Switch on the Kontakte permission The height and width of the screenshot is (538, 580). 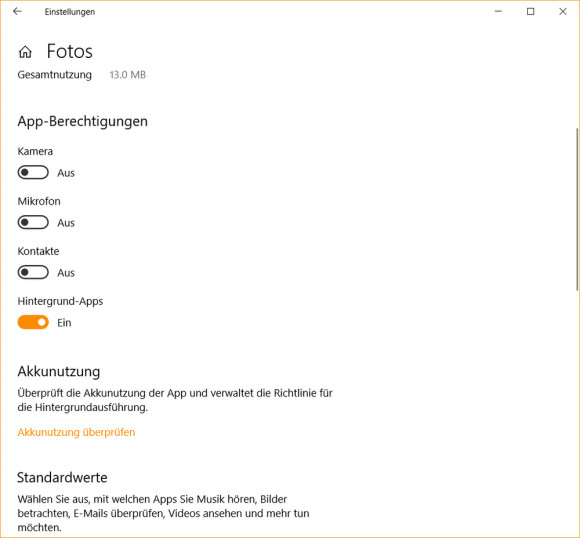[33, 272]
